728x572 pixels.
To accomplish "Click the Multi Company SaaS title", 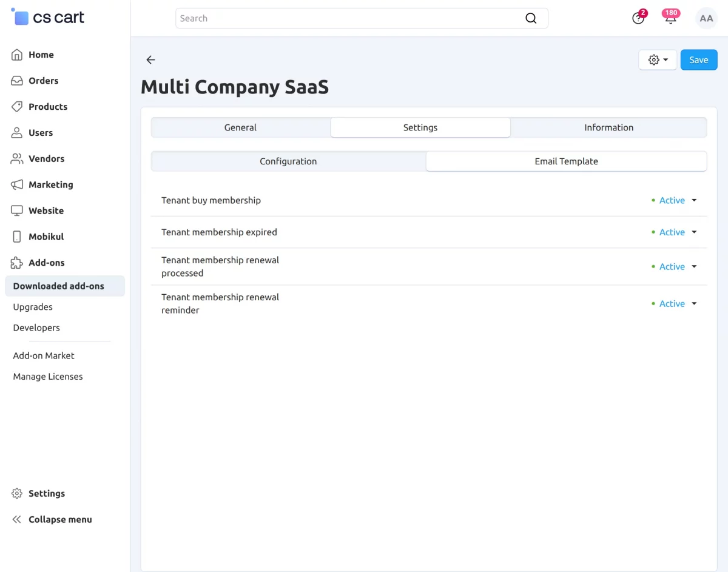I will click(x=235, y=87).
